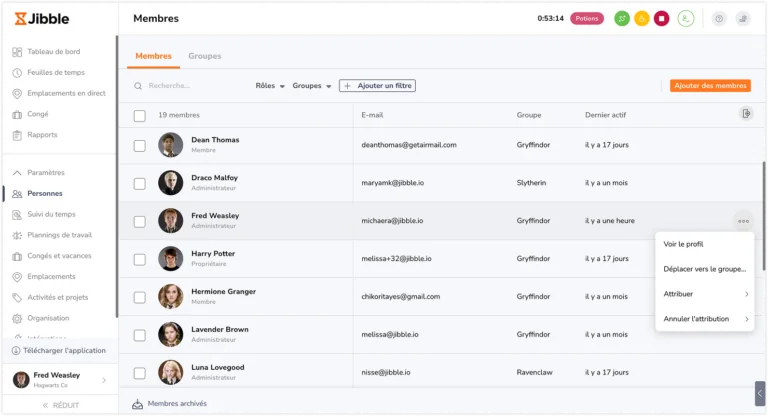Click the Ravenclaw group cell

(534, 372)
